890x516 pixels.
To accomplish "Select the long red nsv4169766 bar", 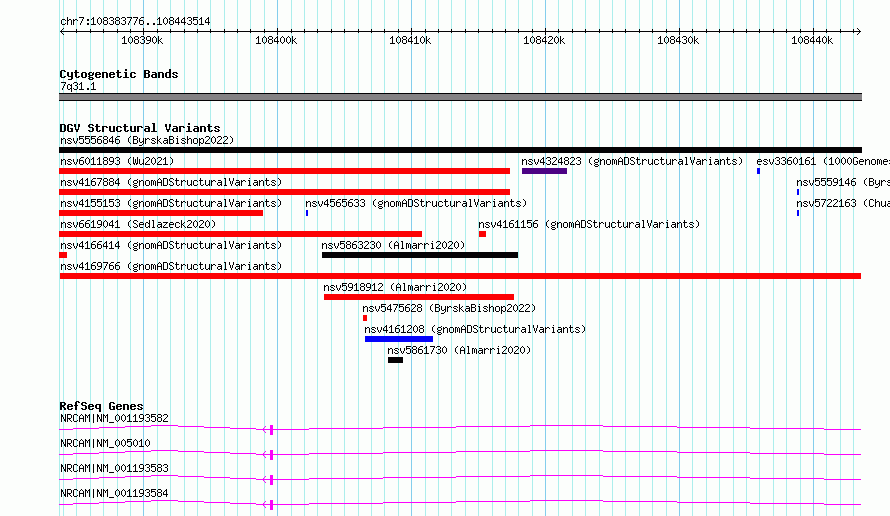I will pos(460,276).
